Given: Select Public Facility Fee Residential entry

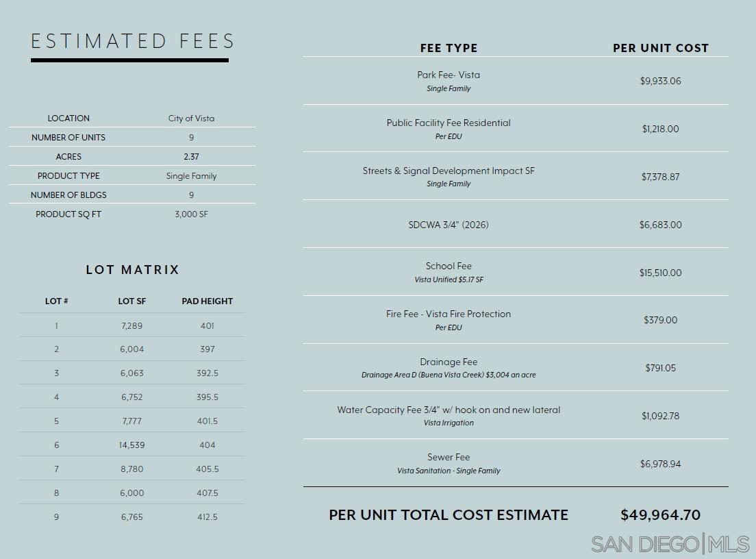Looking at the screenshot, I should tap(449, 123).
